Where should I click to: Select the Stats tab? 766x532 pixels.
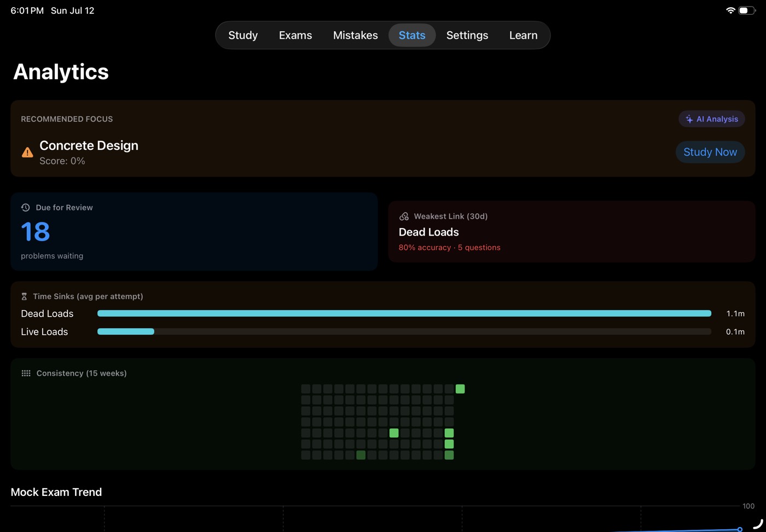point(412,35)
